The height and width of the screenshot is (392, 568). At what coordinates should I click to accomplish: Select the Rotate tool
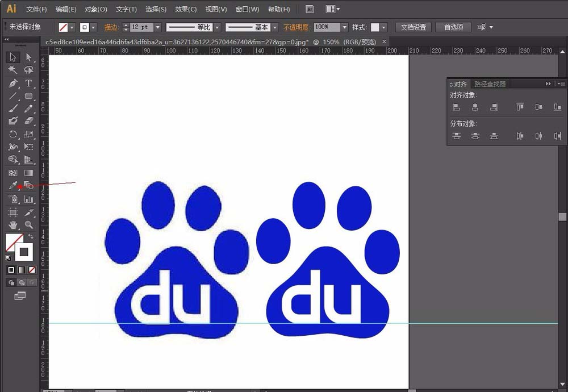[13, 135]
